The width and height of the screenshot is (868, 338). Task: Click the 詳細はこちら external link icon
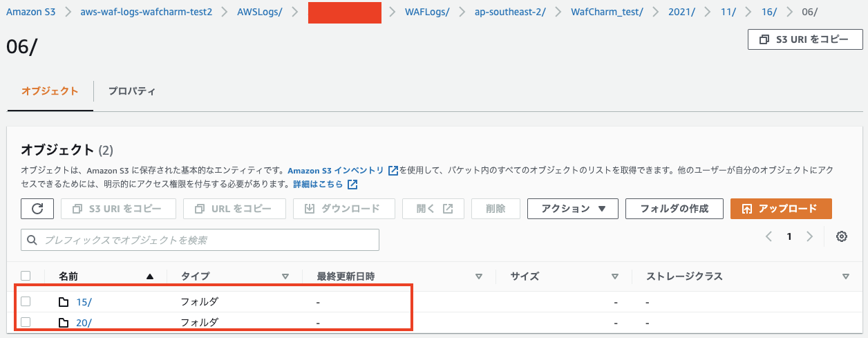pyautogui.click(x=352, y=185)
